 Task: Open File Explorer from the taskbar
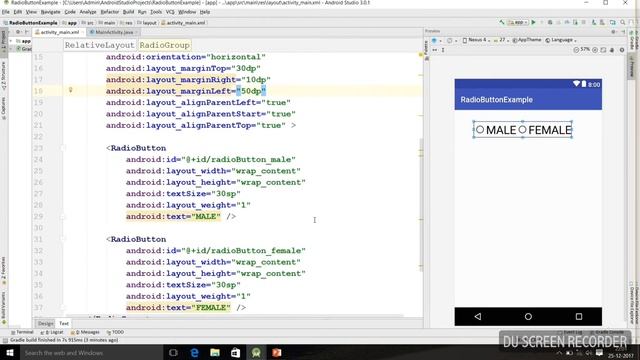215,353
